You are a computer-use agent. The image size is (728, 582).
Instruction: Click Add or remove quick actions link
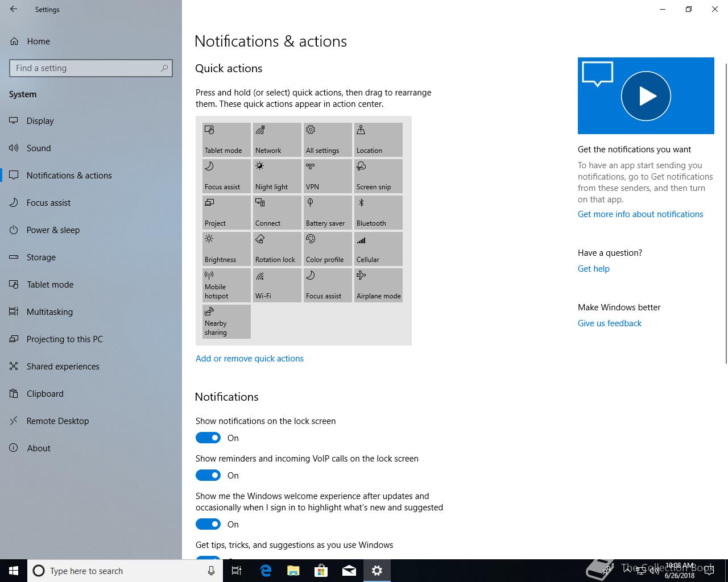click(x=250, y=359)
